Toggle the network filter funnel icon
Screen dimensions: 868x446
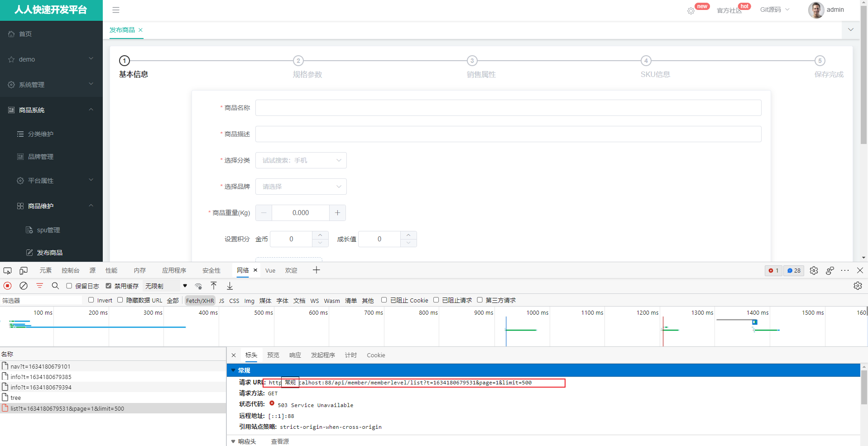click(x=39, y=286)
